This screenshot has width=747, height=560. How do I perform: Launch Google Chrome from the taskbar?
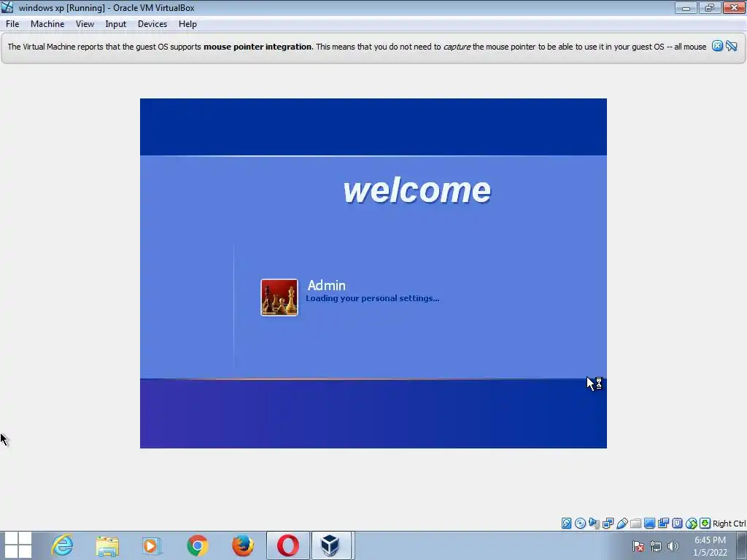[197, 545]
